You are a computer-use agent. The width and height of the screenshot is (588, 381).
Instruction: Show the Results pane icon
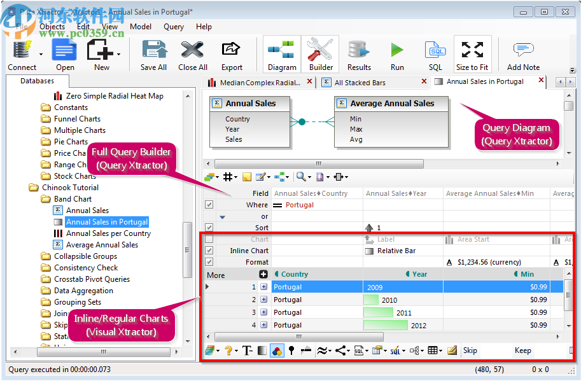click(x=358, y=50)
